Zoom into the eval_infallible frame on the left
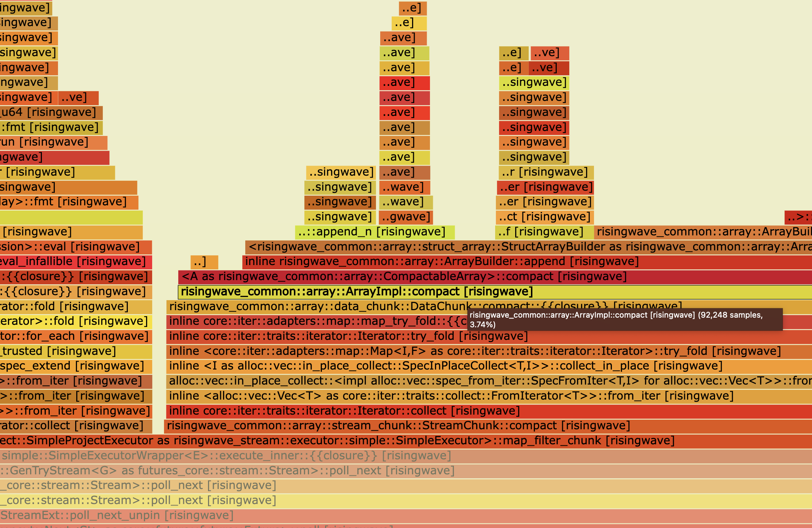812x528 pixels. click(72, 261)
